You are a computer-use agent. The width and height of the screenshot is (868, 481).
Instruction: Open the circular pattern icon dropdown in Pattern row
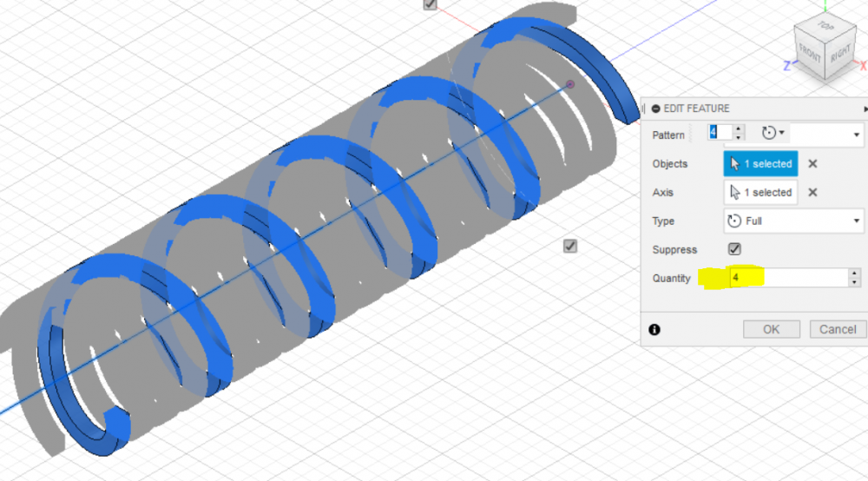pos(773,133)
